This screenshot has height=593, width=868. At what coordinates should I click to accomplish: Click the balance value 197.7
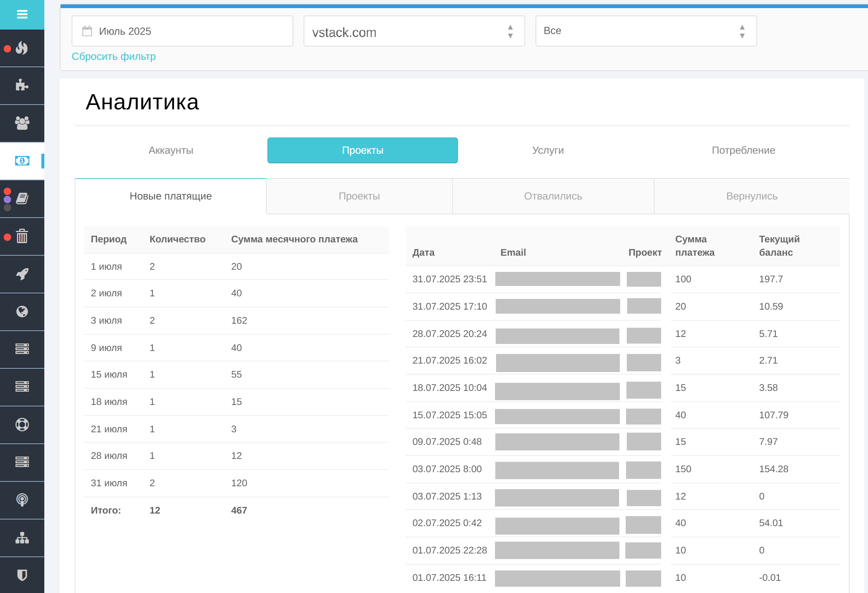pyautogui.click(x=771, y=279)
